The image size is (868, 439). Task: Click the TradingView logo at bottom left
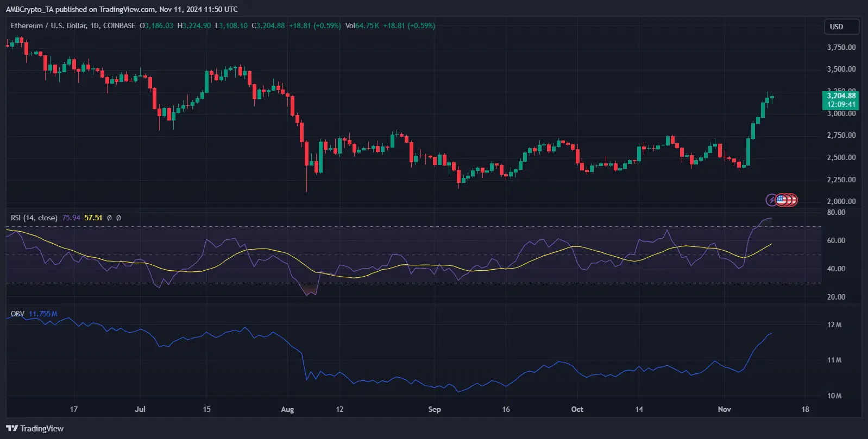35,429
